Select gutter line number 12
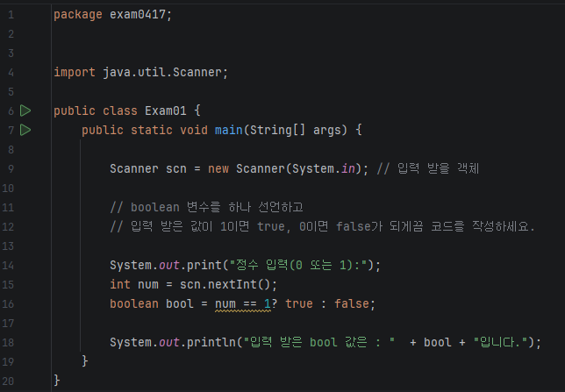 point(8,226)
